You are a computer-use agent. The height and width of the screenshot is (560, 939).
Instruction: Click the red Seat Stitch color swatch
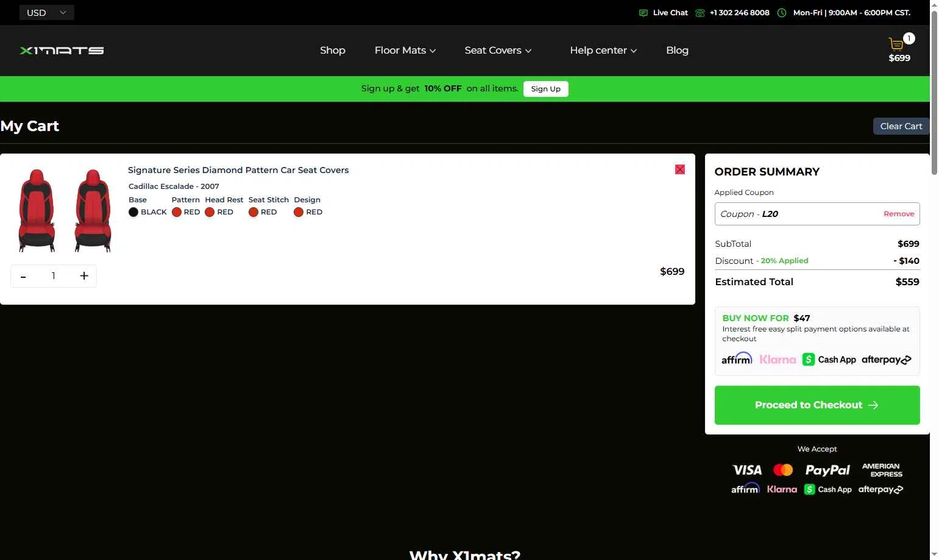pos(253,212)
